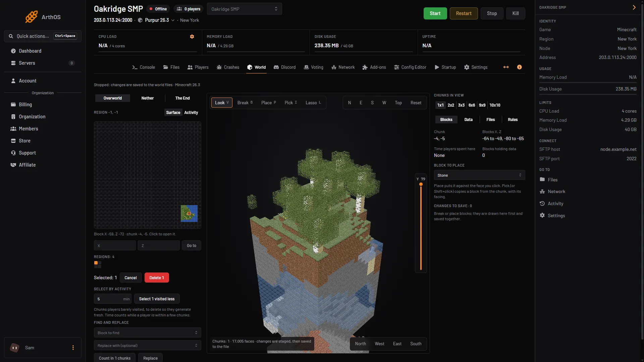Click the orange expand-width arrows icon
The width and height of the screenshot is (644, 362).
[506, 67]
